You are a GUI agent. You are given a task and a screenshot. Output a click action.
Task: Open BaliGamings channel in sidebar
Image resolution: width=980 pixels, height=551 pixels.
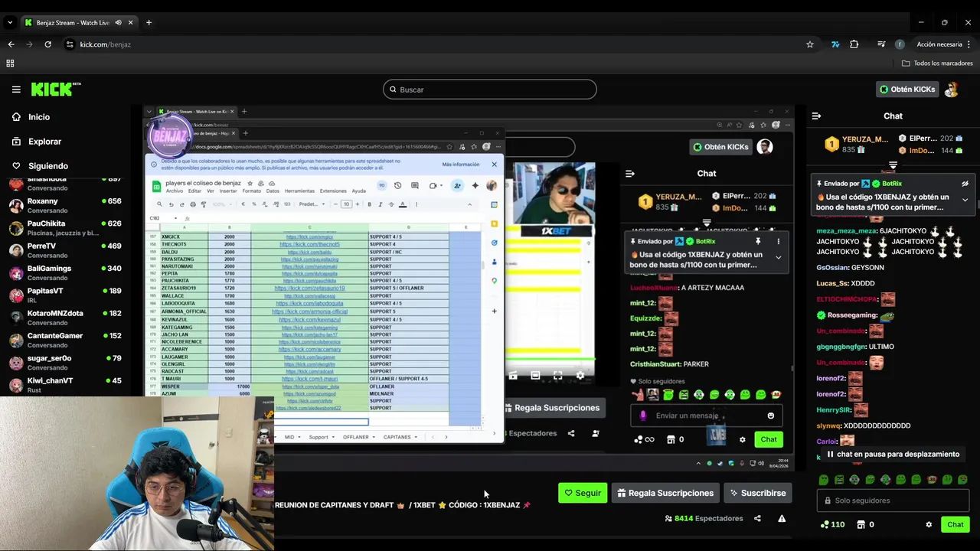tap(66, 272)
